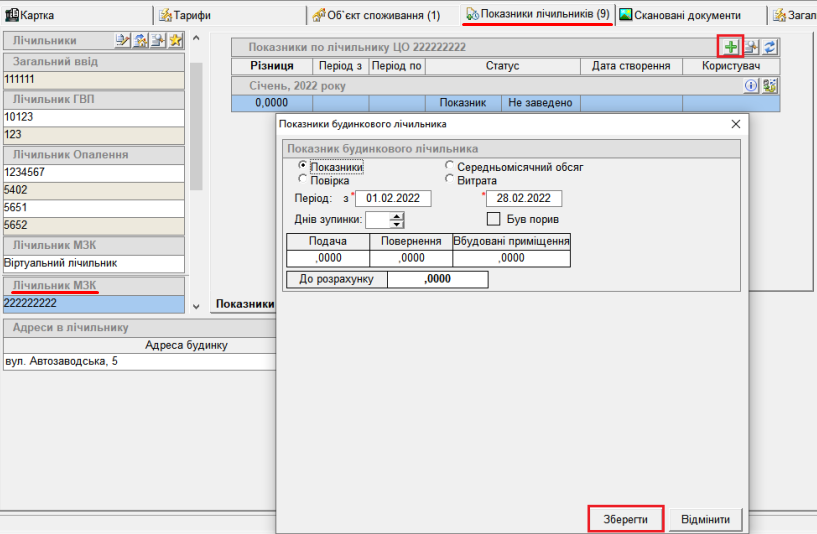817x534 pixels.
Task: Select the Повірка radio button
Action: (304, 181)
